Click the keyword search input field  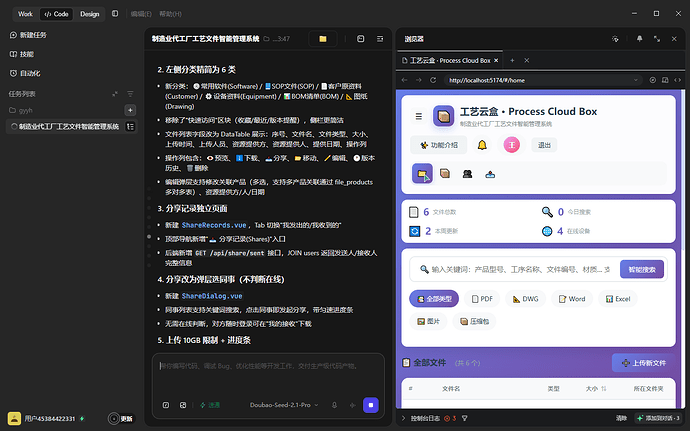pyautogui.click(x=514, y=269)
